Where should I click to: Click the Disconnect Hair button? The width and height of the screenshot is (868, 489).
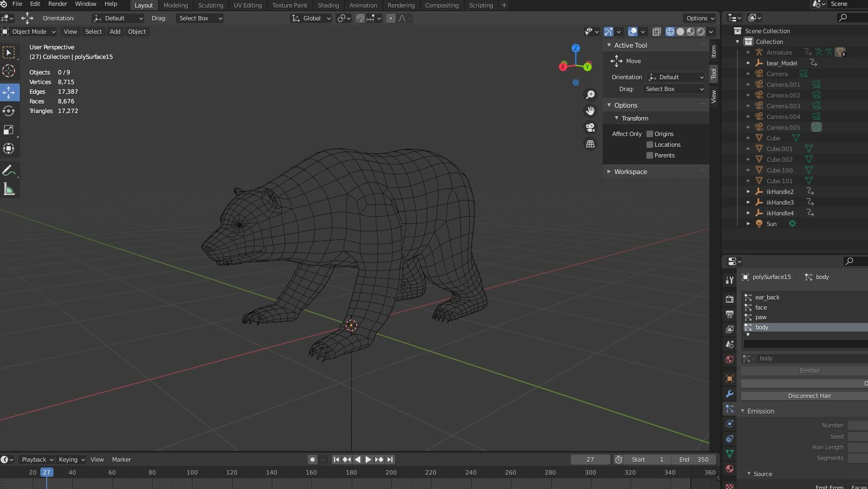[810, 395]
